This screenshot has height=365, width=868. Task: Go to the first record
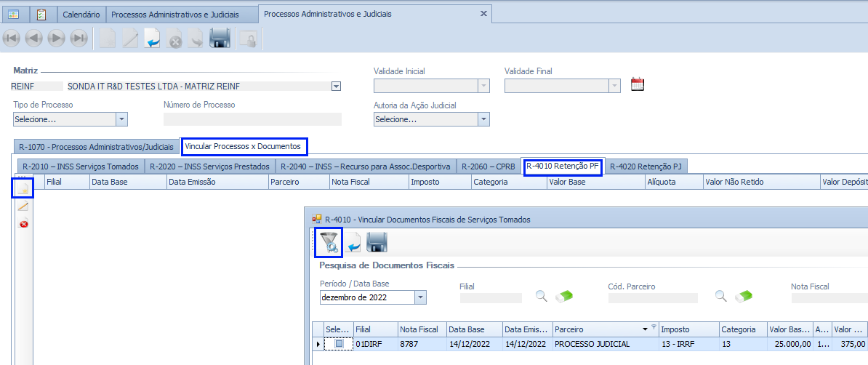pyautogui.click(x=12, y=39)
